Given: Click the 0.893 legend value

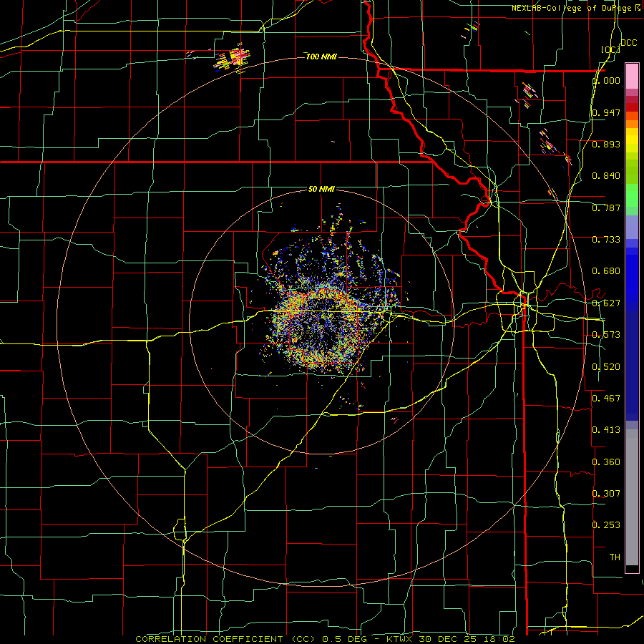Looking at the screenshot, I should click(x=606, y=144).
